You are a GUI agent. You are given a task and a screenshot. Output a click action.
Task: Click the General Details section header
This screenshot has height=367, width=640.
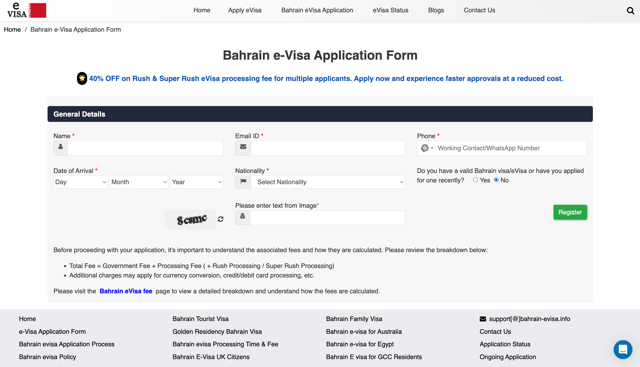click(x=320, y=114)
